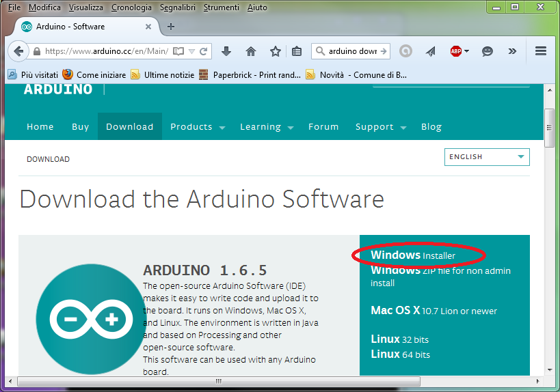Open the Adblock Plus dropdown arrow

[466, 51]
